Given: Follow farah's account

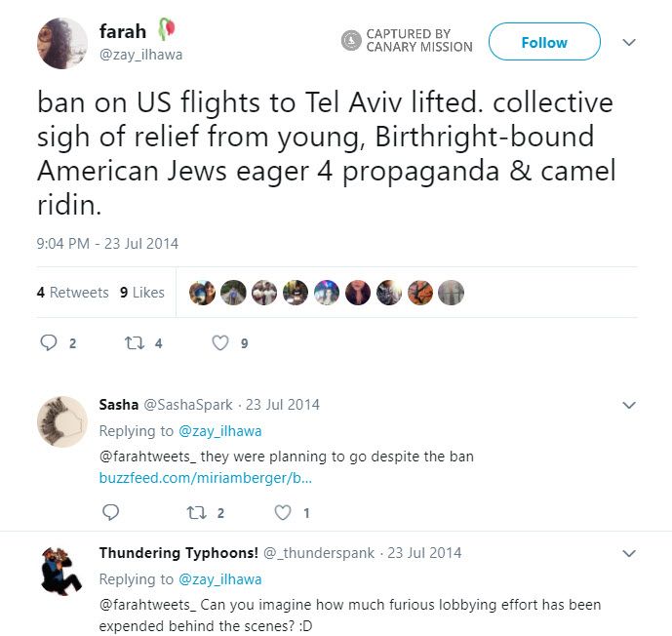Looking at the screenshot, I should 544,42.
